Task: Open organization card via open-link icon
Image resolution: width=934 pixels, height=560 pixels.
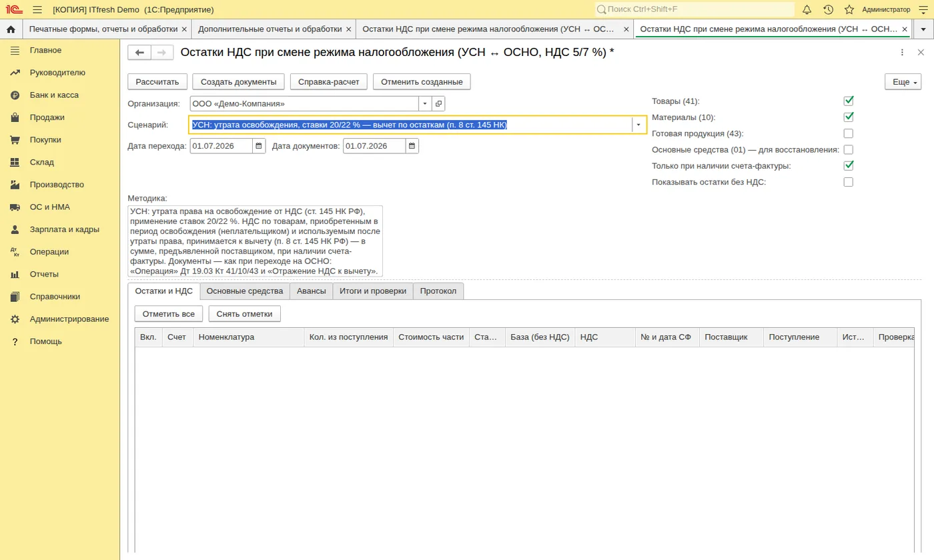Action: point(438,104)
